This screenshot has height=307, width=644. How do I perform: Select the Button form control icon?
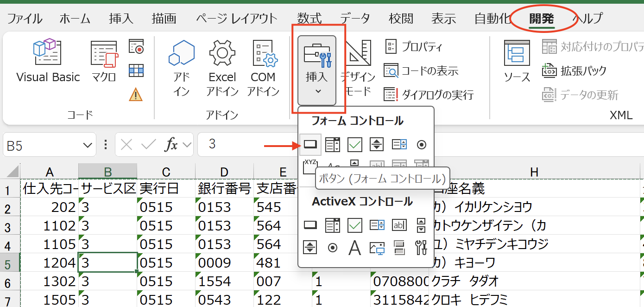tap(310, 145)
